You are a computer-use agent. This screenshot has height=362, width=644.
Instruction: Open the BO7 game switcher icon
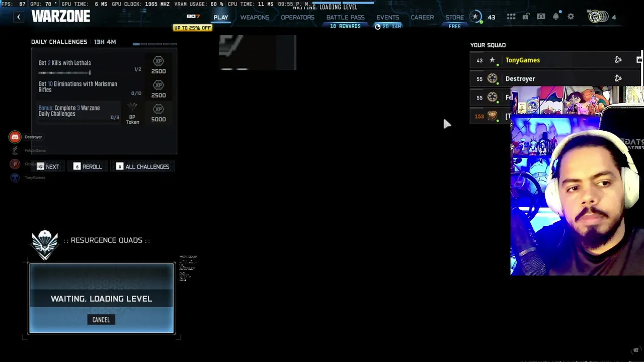193,17
